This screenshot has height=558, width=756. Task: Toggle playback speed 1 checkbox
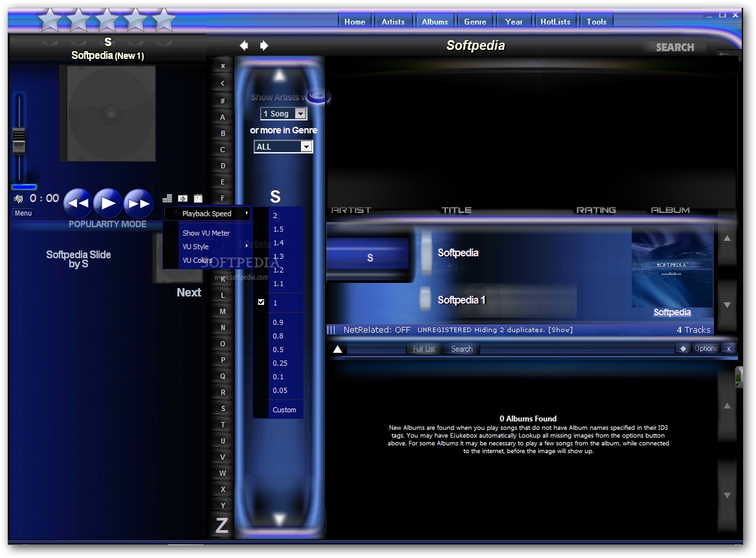point(261,302)
